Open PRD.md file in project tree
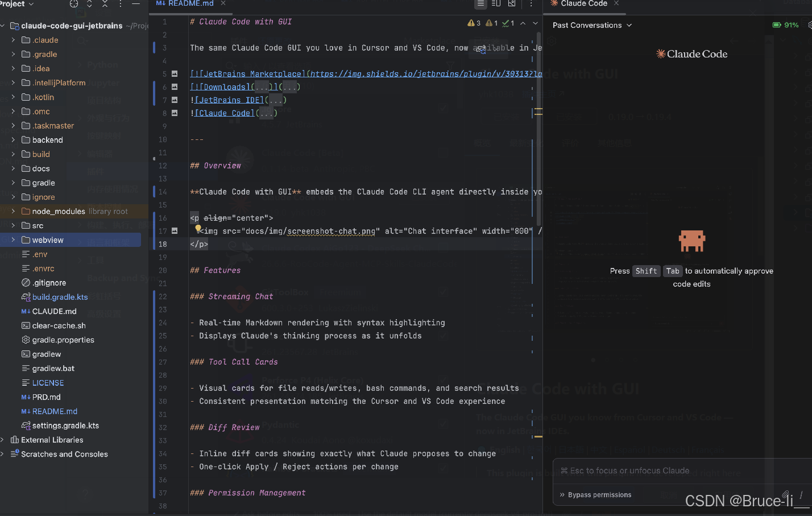 point(46,397)
